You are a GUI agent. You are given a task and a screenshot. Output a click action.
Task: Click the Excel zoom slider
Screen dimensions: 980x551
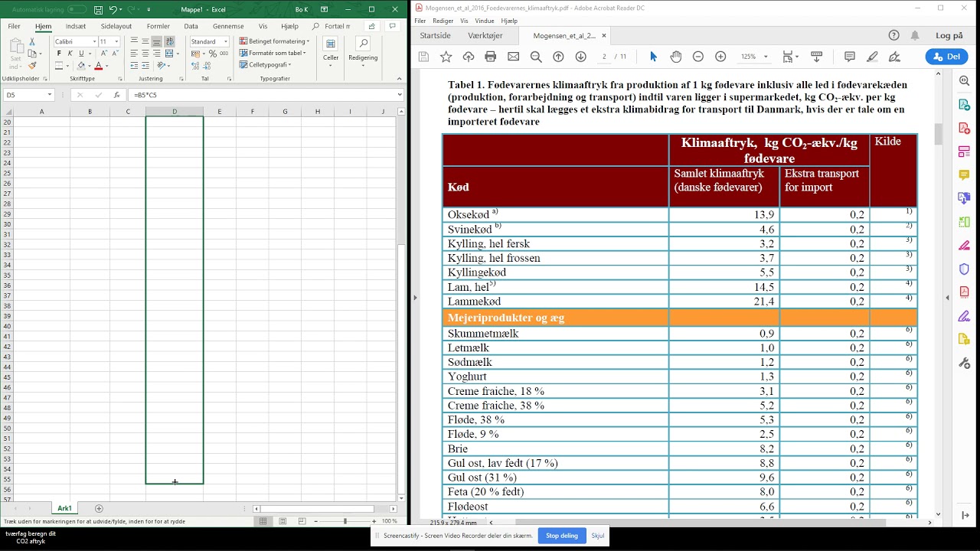345,521
